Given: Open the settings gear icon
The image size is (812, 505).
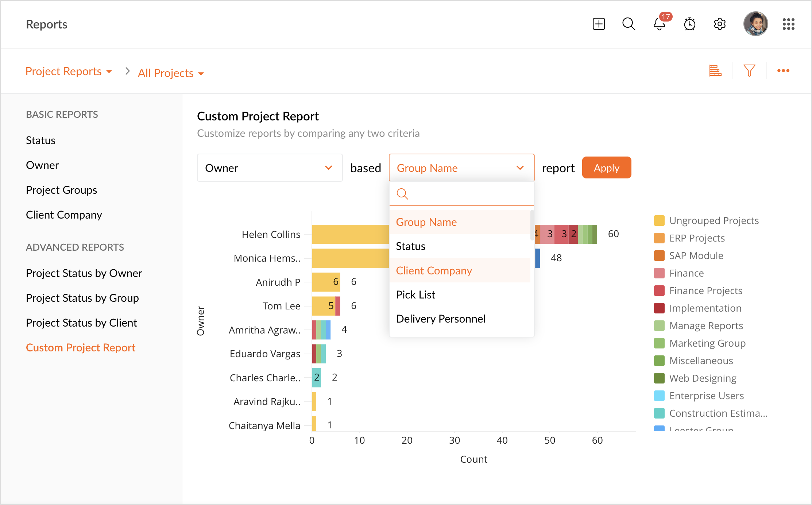Looking at the screenshot, I should pos(720,24).
